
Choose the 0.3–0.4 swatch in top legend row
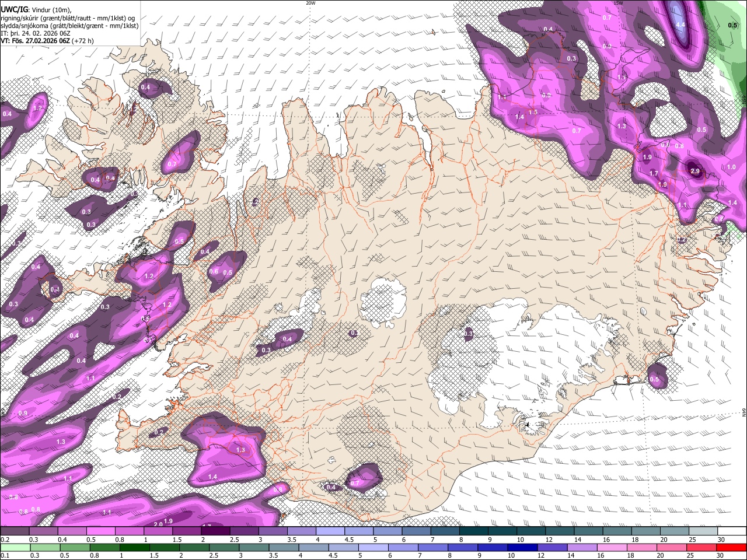tap(43, 531)
